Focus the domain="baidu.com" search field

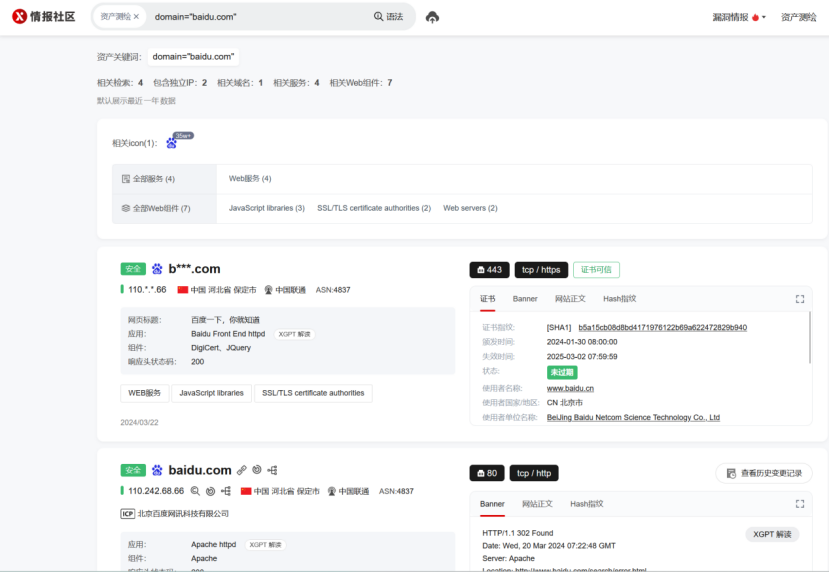[259, 17]
